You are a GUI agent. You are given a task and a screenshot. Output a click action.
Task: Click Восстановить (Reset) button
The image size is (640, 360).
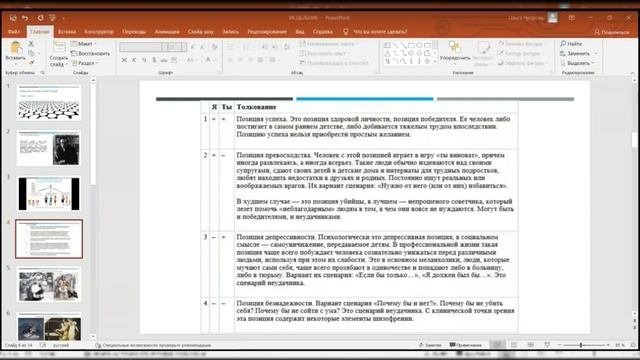(90, 53)
